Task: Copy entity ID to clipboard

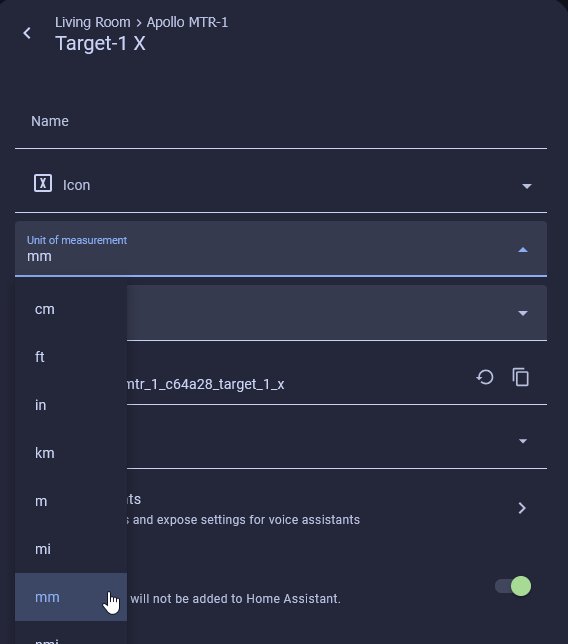Action: [x=521, y=377]
